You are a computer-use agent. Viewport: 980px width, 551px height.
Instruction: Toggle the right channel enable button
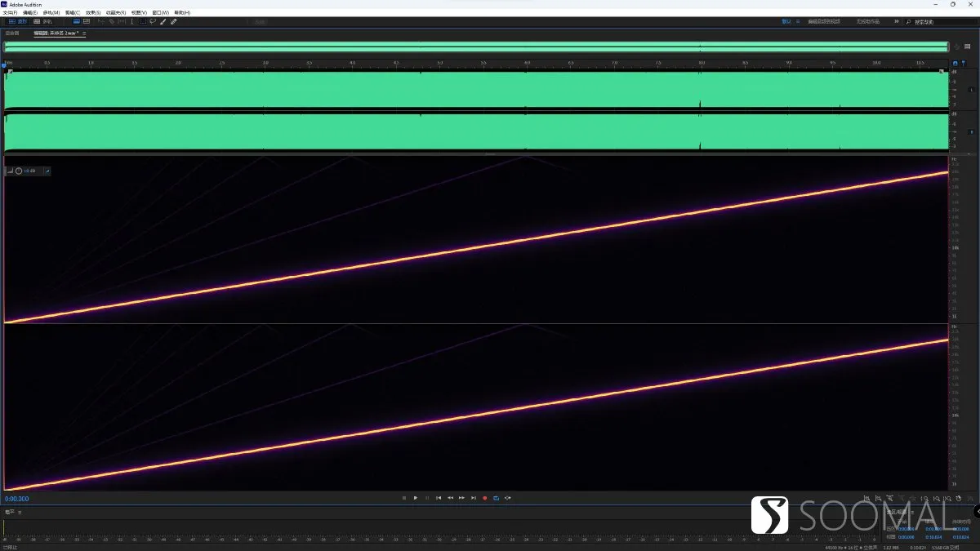[971, 131]
